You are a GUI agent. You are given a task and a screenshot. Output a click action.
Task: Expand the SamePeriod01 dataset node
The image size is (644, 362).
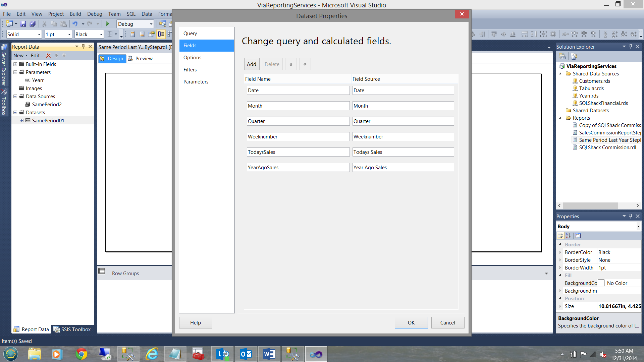point(21,121)
